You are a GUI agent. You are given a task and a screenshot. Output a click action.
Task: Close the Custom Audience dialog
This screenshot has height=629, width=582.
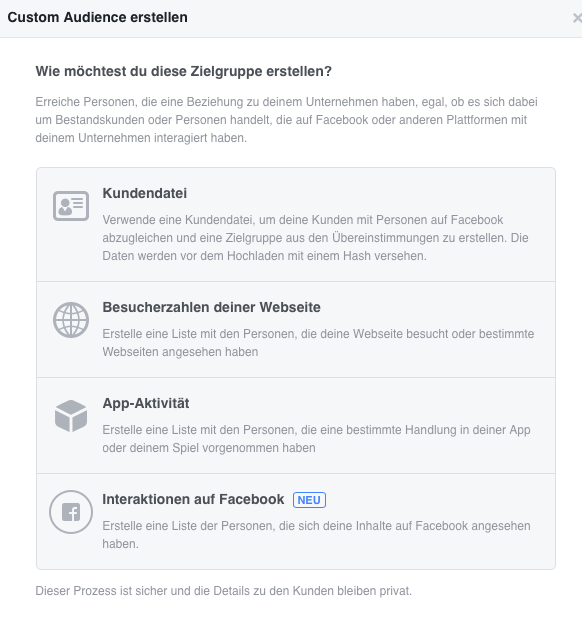[x=577, y=18]
